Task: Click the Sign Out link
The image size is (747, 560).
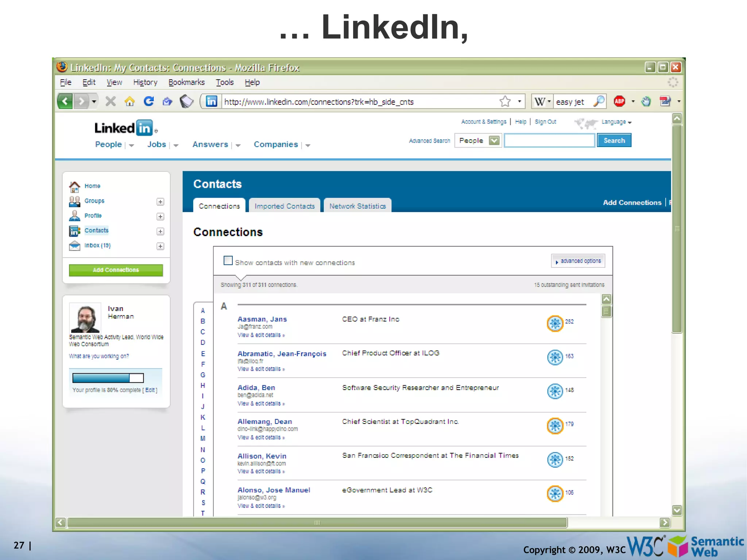Action: 545,121
